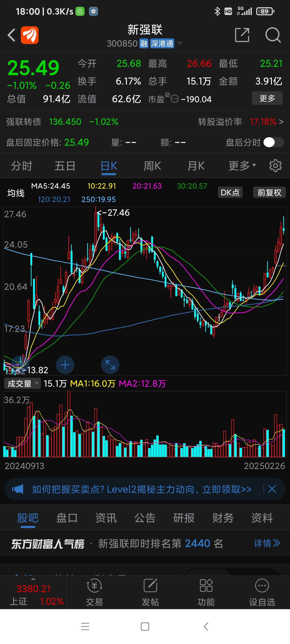290x644 pixels.
Task: Tap 详情 link for popularity ranking
Action: click(x=267, y=543)
